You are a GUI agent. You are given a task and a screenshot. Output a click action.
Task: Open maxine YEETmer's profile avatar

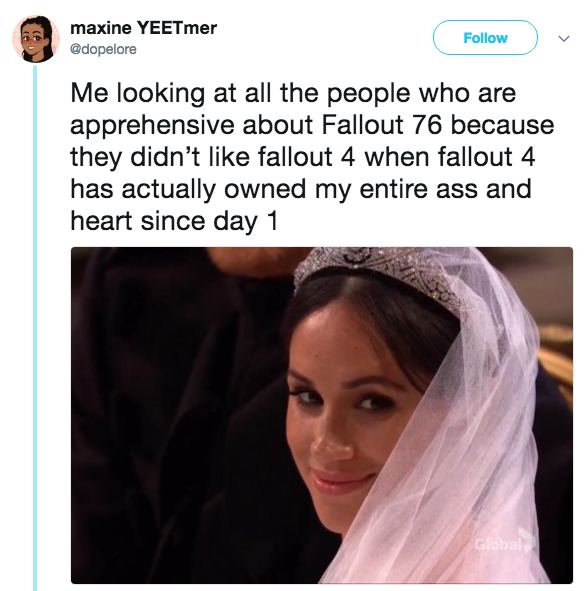click(36, 38)
